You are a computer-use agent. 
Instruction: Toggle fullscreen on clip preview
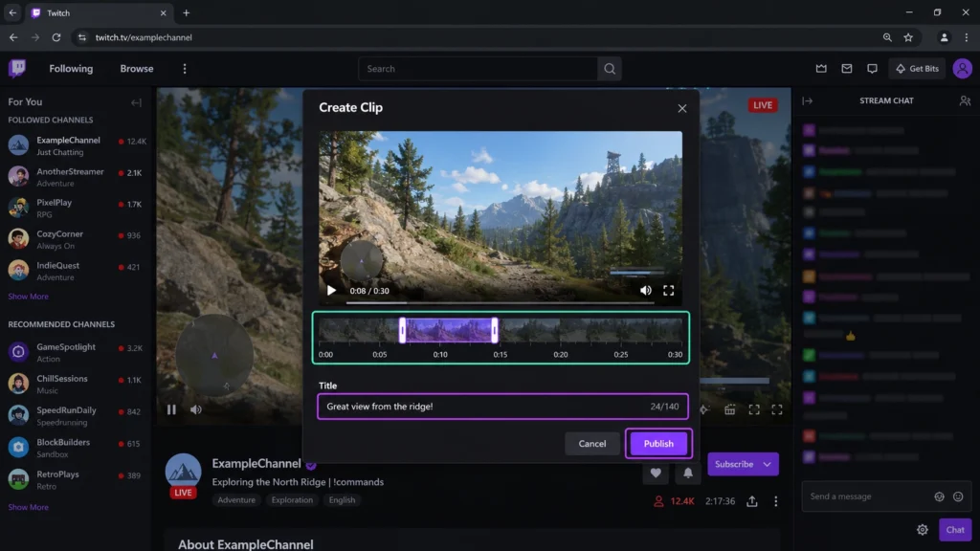click(x=668, y=291)
